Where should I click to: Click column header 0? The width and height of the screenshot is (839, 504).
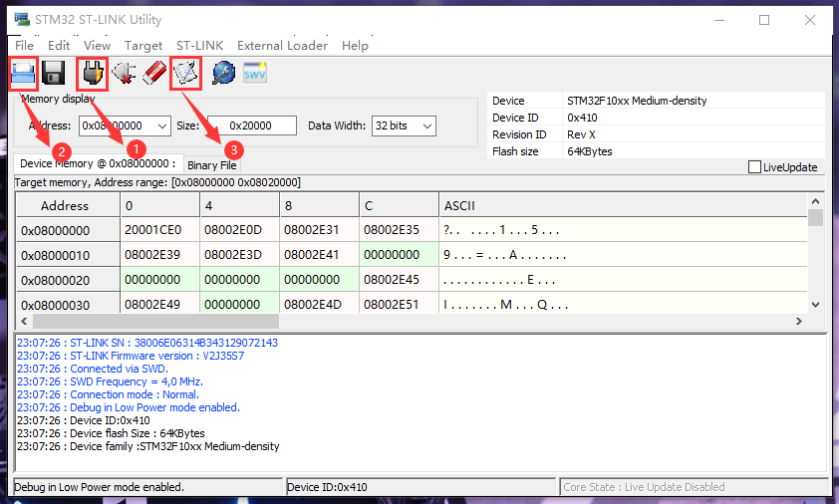point(160,205)
